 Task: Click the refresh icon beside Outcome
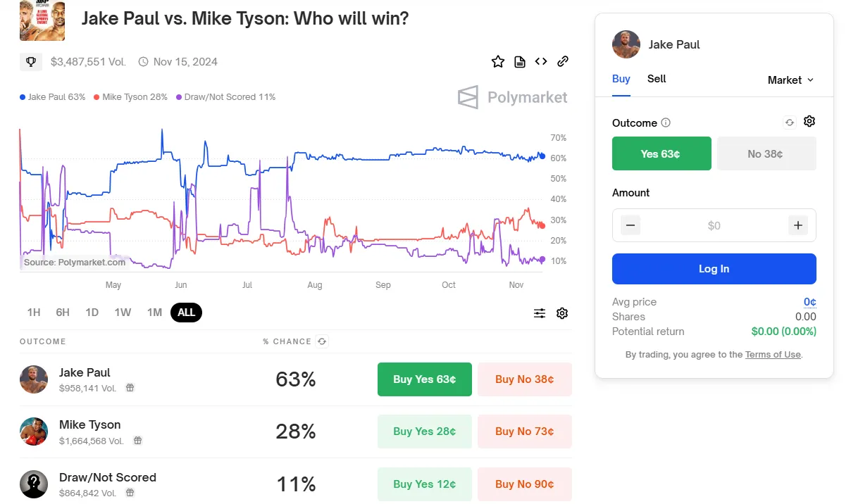790,122
